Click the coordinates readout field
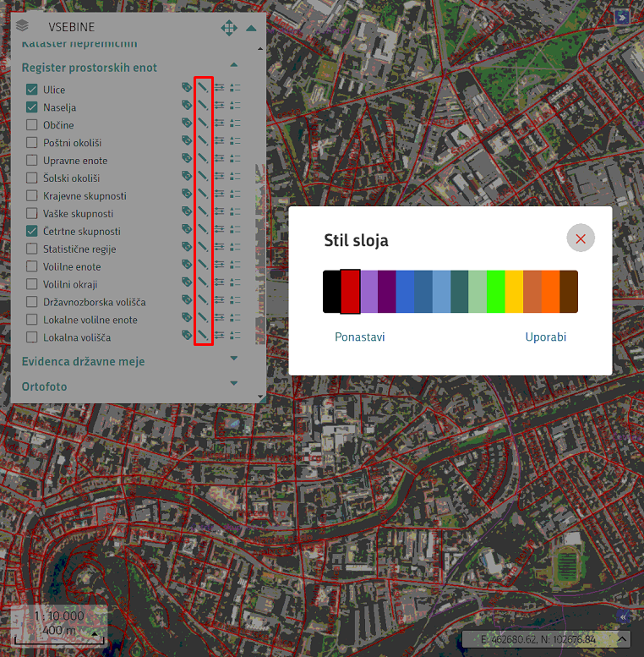Screen dimensions: 644x657 click(538, 639)
